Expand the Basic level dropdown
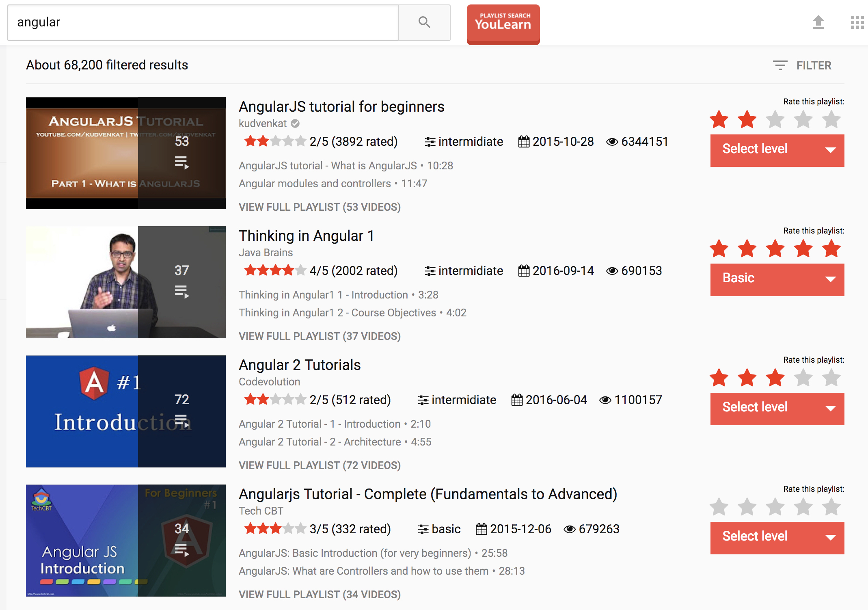The height and width of the screenshot is (610, 868). [x=777, y=279]
